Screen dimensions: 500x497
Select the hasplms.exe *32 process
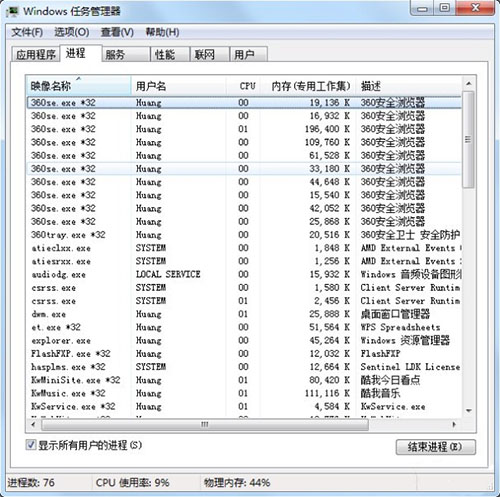[x=244, y=367]
